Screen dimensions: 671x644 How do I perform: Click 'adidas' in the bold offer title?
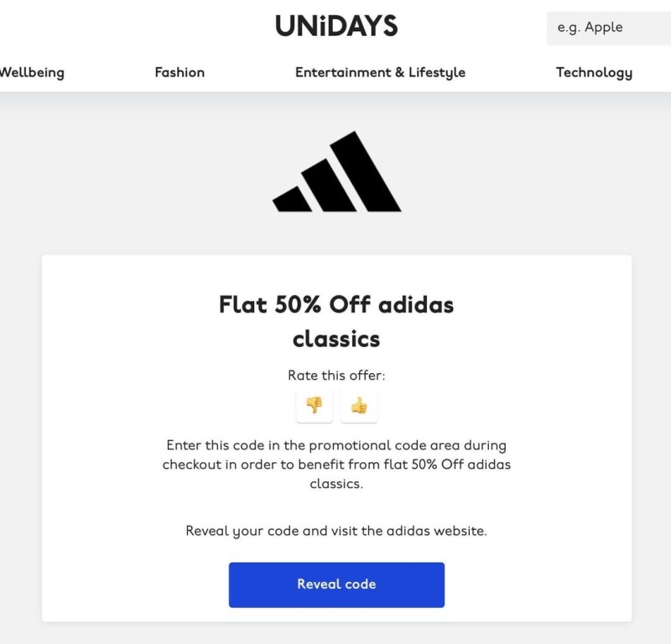tap(415, 304)
